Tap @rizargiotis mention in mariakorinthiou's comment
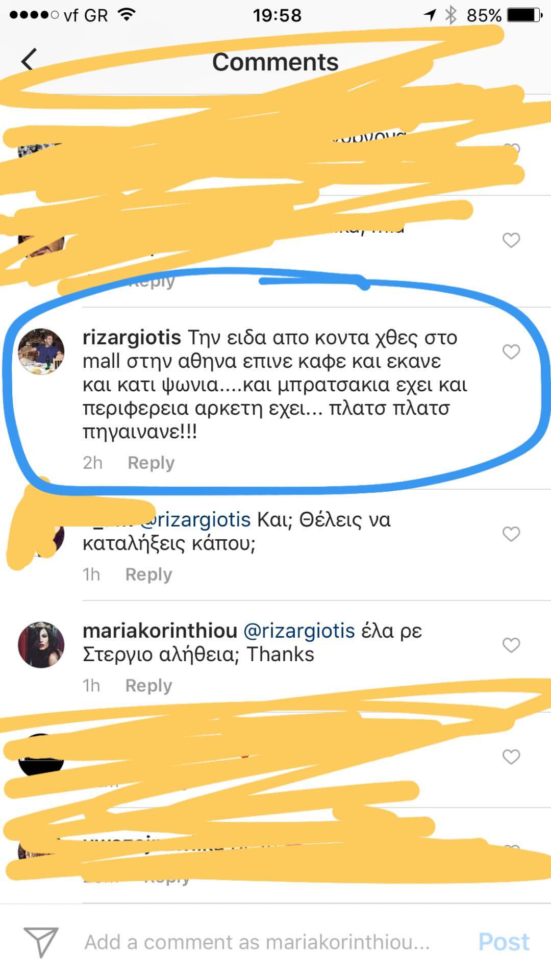The height and width of the screenshot is (980, 551). (x=299, y=631)
